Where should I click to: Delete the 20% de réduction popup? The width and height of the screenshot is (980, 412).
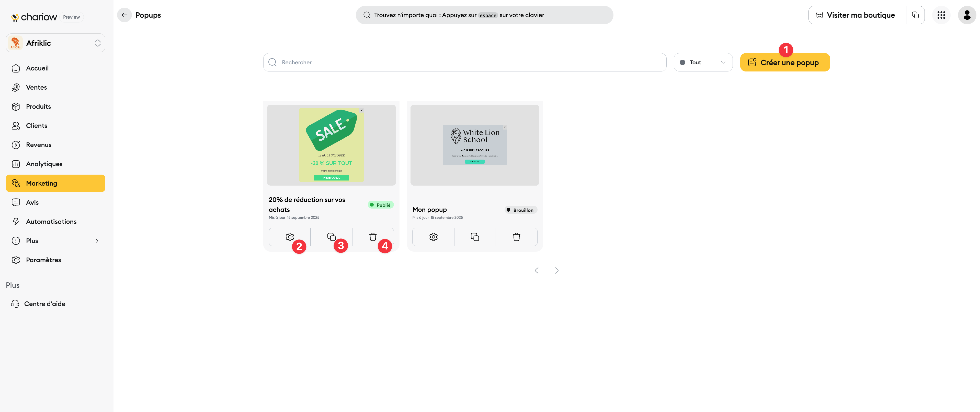[372, 237]
